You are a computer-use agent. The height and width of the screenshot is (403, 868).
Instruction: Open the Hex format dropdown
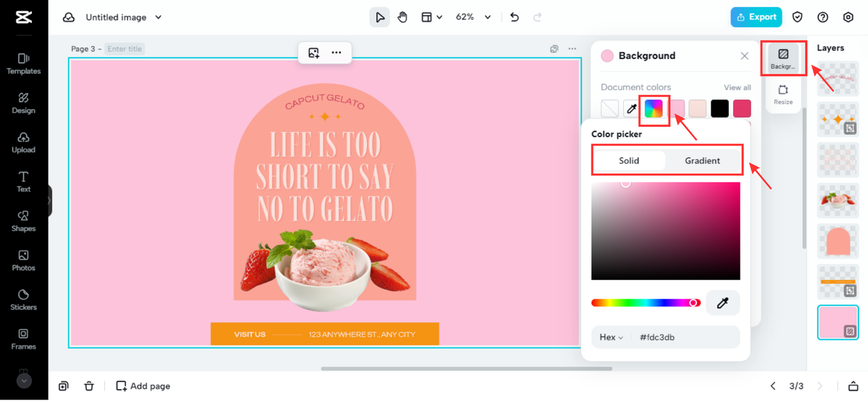click(x=611, y=337)
